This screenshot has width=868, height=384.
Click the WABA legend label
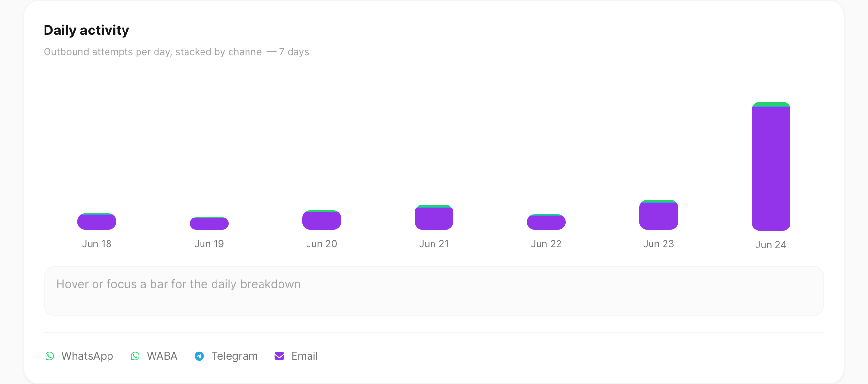coord(162,356)
